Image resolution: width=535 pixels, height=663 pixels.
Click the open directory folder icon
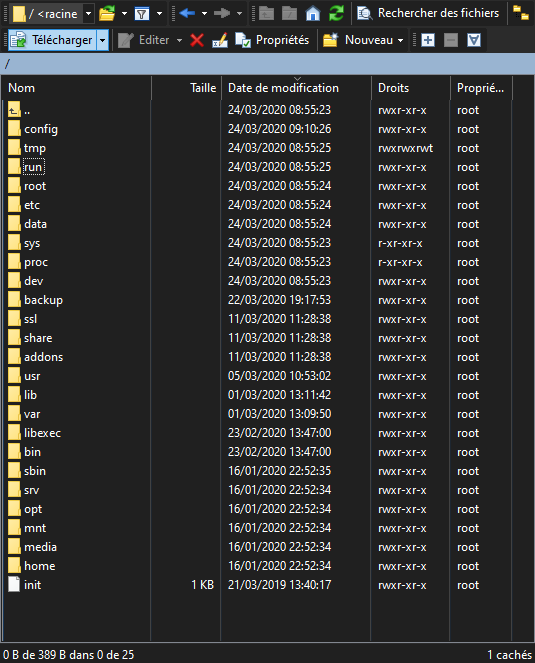click(x=107, y=14)
